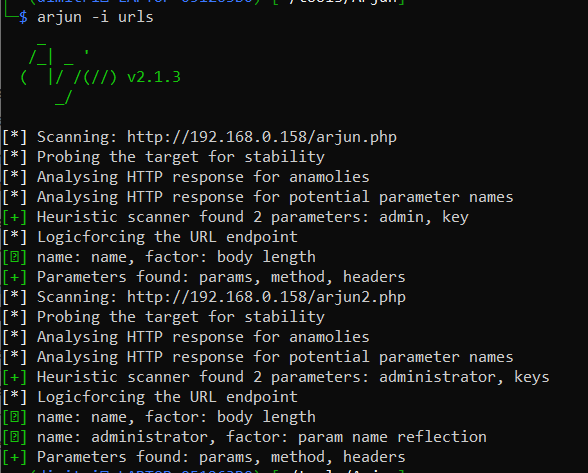Click second 'Analysing HTTP response for anamolies' line
Screen dimensions: 588x473
[203, 337]
